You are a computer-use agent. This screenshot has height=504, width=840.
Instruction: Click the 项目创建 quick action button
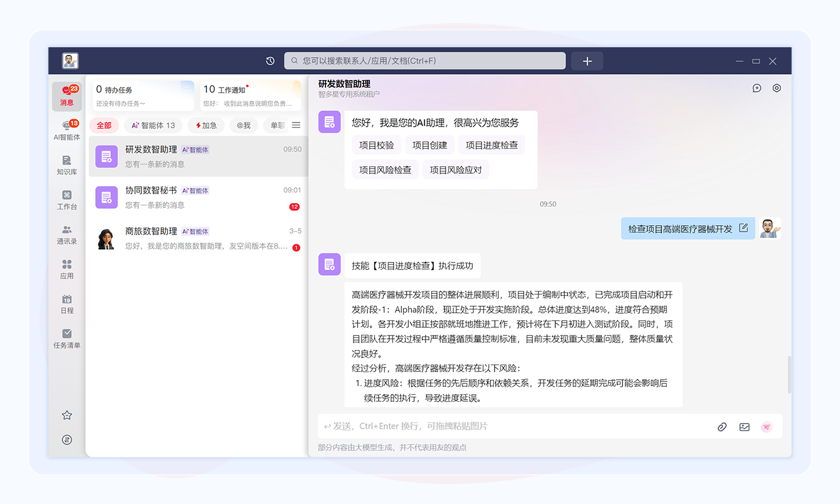coord(430,144)
